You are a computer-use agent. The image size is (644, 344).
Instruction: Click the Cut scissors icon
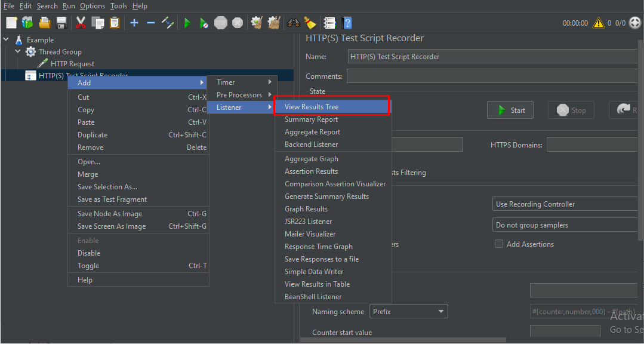pos(81,23)
